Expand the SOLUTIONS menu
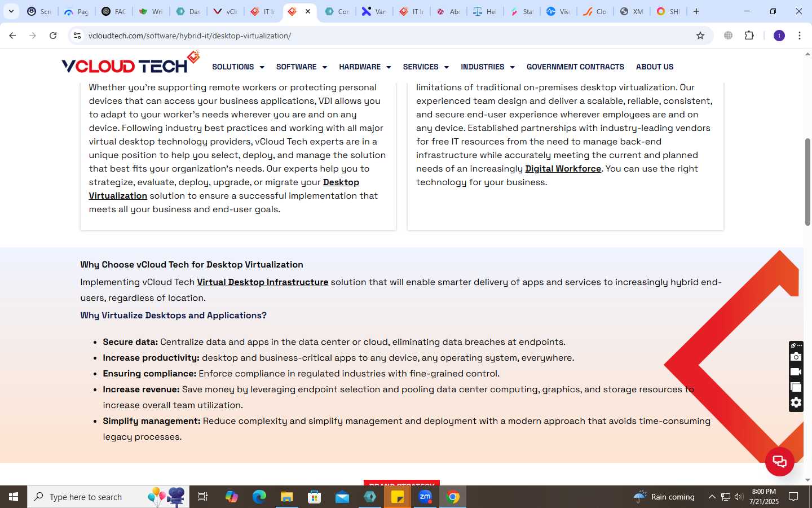812x508 pixels. tap(238, 67)
